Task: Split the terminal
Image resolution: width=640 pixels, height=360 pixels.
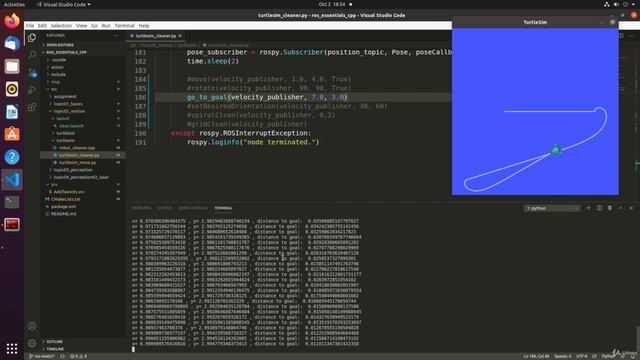Action: [x=599, y=208]
